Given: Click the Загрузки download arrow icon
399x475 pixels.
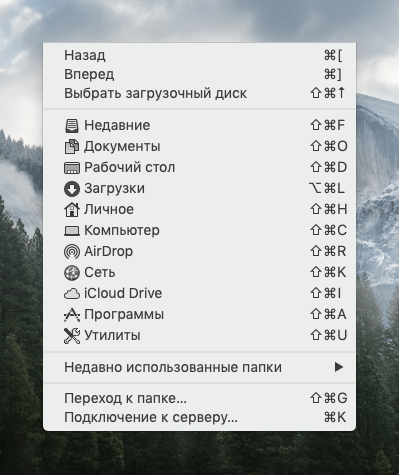Looking at the screenshot, I should point(71,189).
